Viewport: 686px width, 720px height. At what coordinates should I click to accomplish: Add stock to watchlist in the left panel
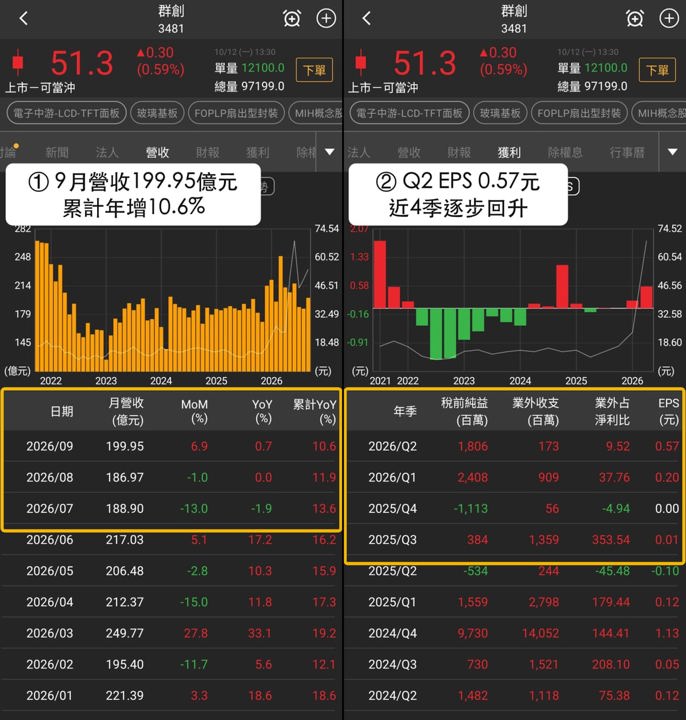point(326,19)
